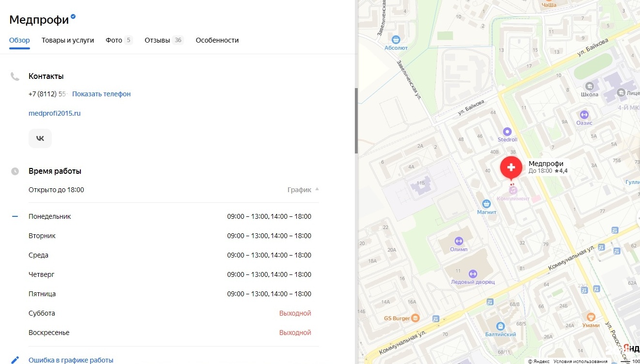Click the Медпрофи organization title

click(39, 20)
